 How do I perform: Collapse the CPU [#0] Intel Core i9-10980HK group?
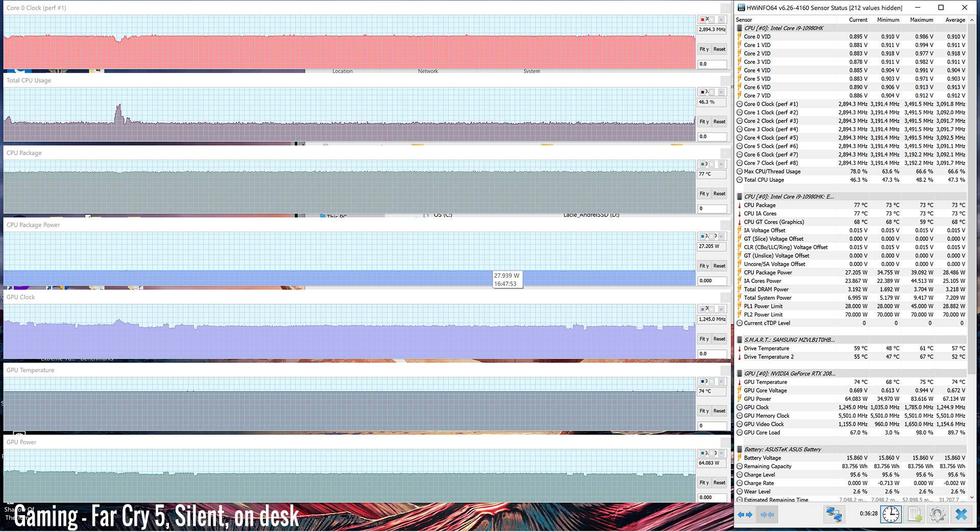point(740,29)
